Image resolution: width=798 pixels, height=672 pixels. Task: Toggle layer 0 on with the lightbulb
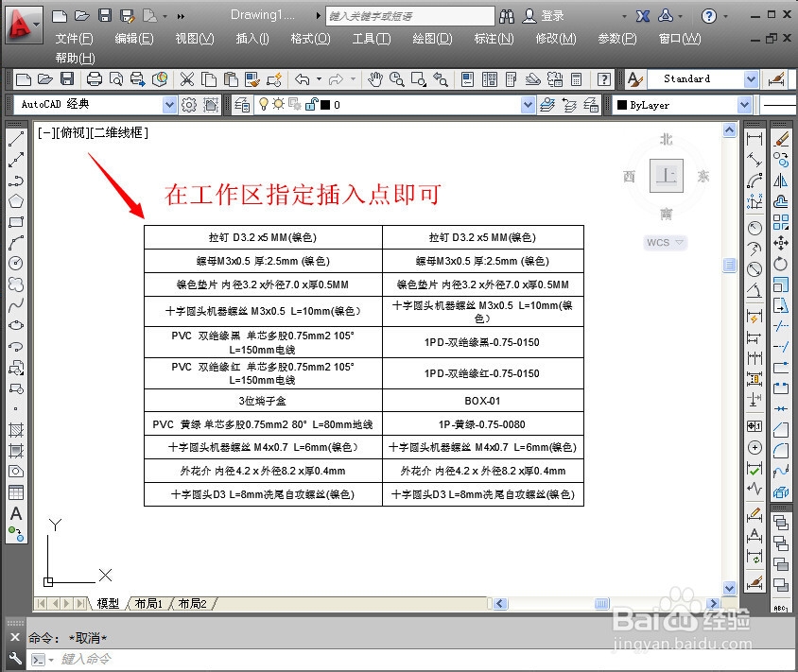point(264,104)
